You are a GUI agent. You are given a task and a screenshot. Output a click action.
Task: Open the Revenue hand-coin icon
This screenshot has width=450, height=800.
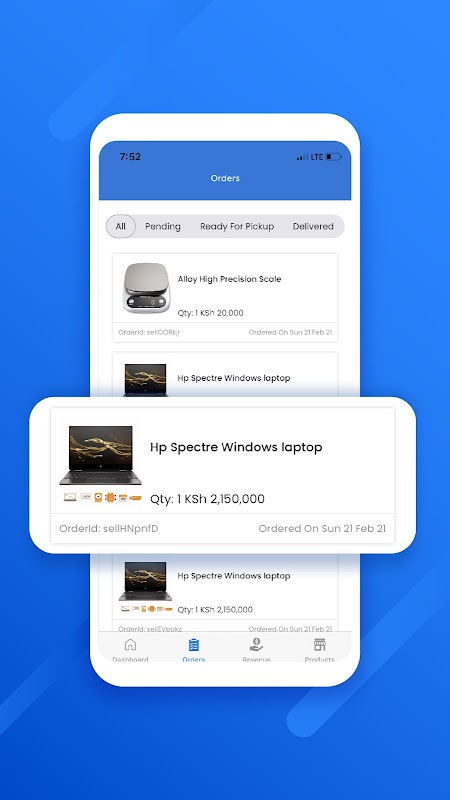tap(256, 644)
